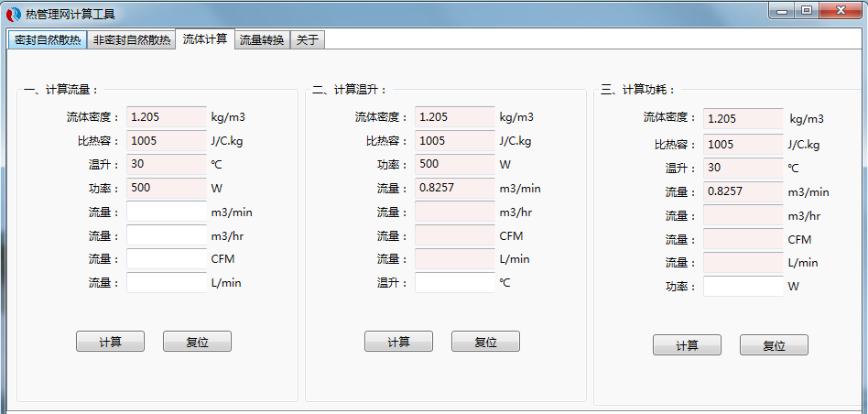This screenshot has width=868, height=414.
Task: Click 温升 field with 30 in 计算功耗
Action: pyautogui.click(x=743, y=168)
